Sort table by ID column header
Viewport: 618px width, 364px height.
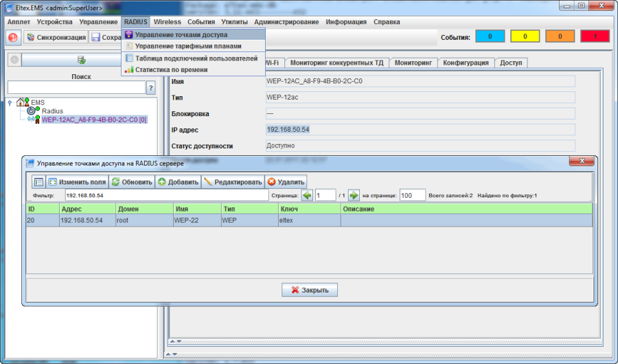(43, 209)
